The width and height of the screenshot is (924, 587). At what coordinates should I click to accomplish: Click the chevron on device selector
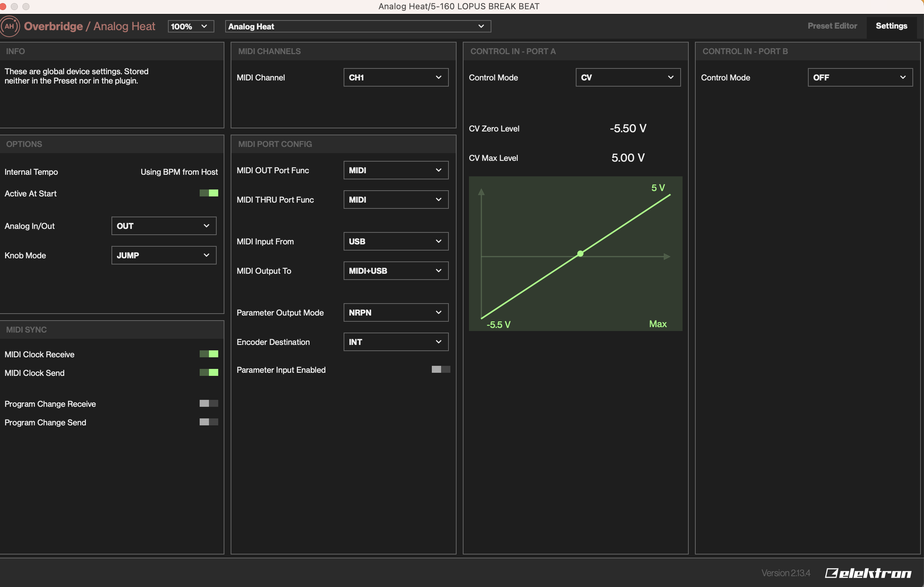(481, 26)
